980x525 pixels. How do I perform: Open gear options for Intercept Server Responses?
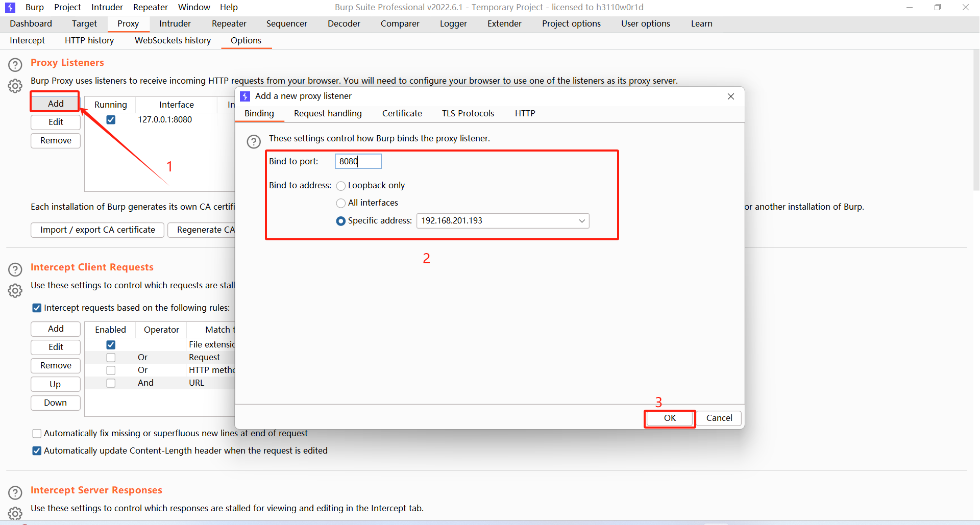15,513
